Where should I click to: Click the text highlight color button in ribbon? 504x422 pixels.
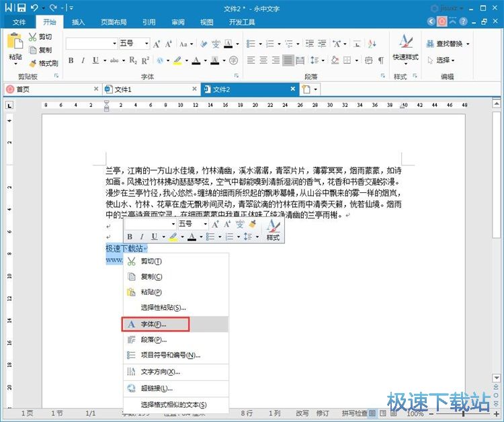(177, 60)
